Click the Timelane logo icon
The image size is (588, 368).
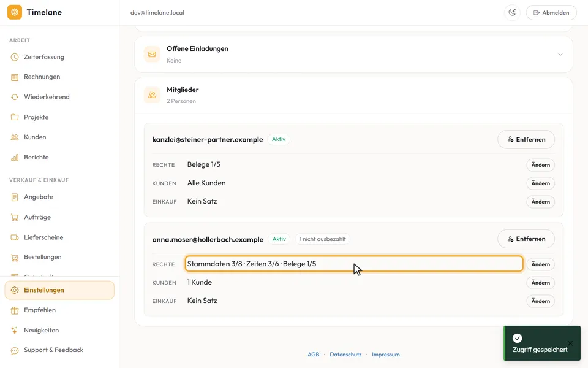[x=15, y=12]
